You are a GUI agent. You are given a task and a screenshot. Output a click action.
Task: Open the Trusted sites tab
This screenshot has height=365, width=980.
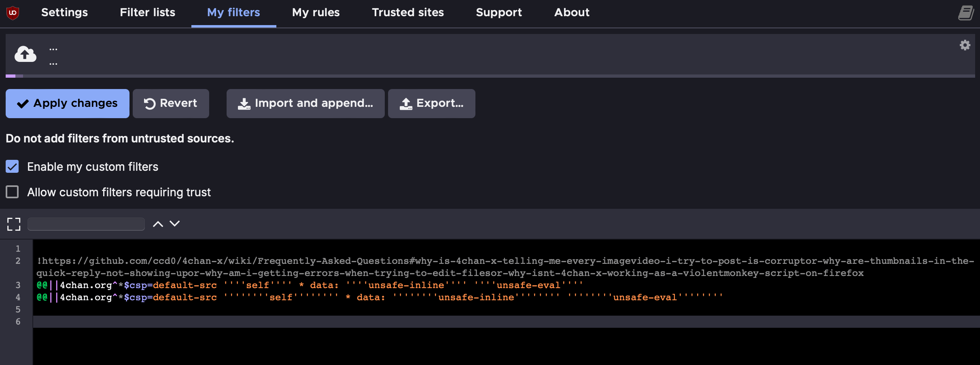tap(407, 13)
